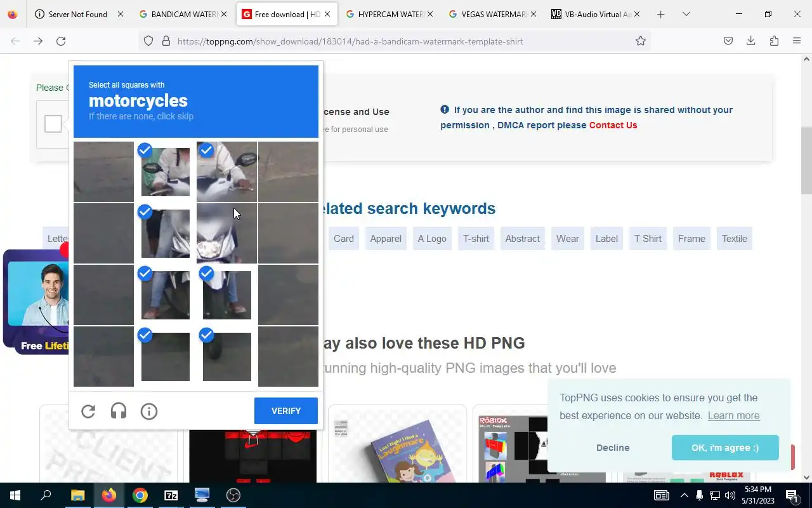The image size is (812, 508).
Task: Click the T-shirt keyword tag
Action: [x=476, y=239]
